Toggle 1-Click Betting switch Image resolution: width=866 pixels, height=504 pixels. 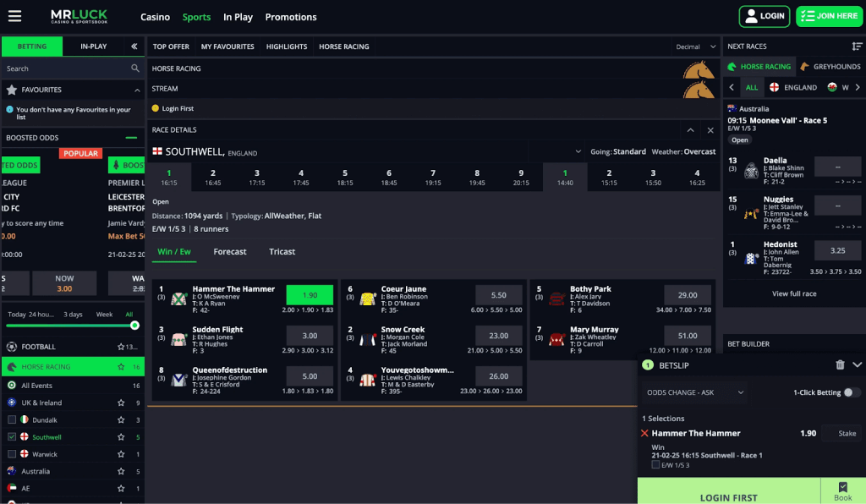[852, 392]
